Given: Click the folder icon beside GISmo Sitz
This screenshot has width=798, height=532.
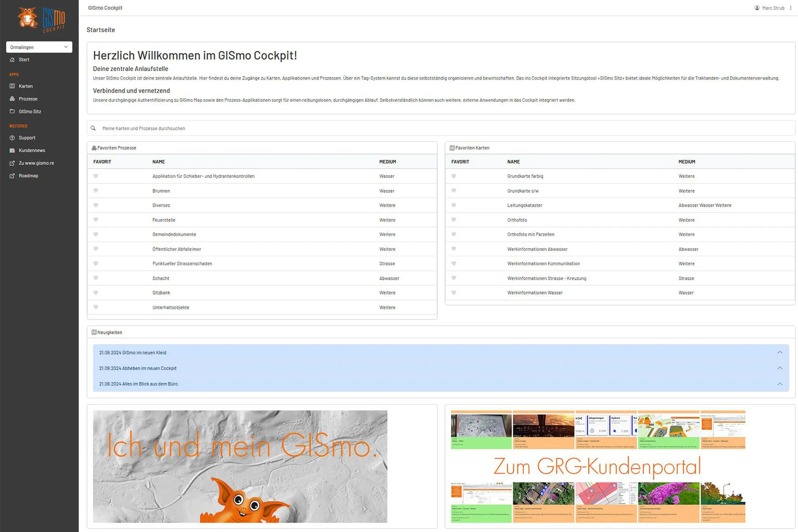Looking at the screenshot, I should click(x=12, y=111).
